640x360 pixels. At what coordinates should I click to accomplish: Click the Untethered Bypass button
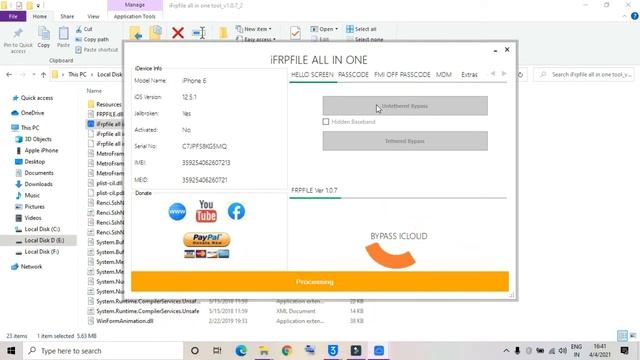point(405,106)
